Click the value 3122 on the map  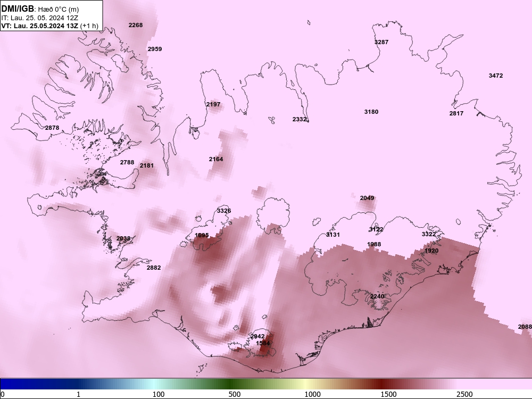(376, 229)
